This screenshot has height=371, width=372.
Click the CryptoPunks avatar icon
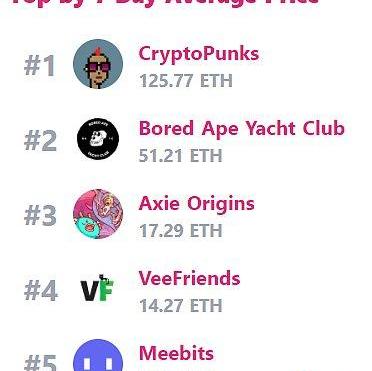[x=98, y=64]
